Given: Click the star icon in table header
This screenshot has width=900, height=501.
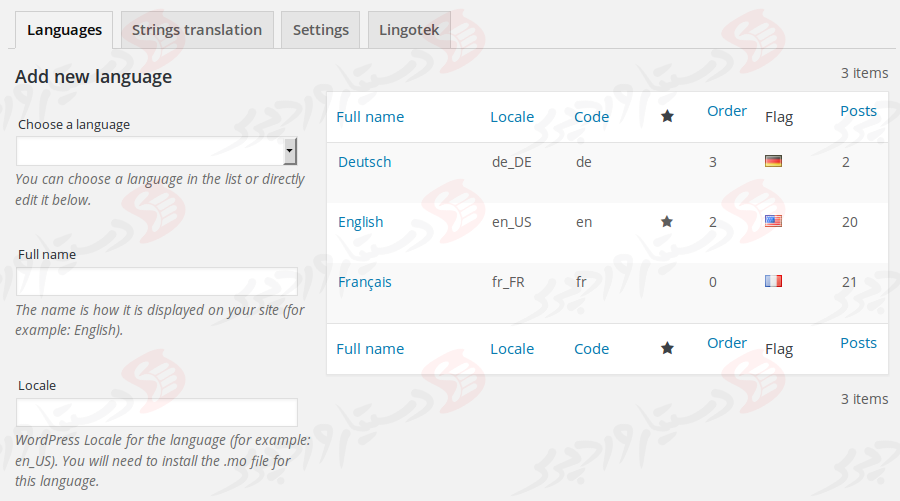Looking at the screenshot, I should coord(667,117).
